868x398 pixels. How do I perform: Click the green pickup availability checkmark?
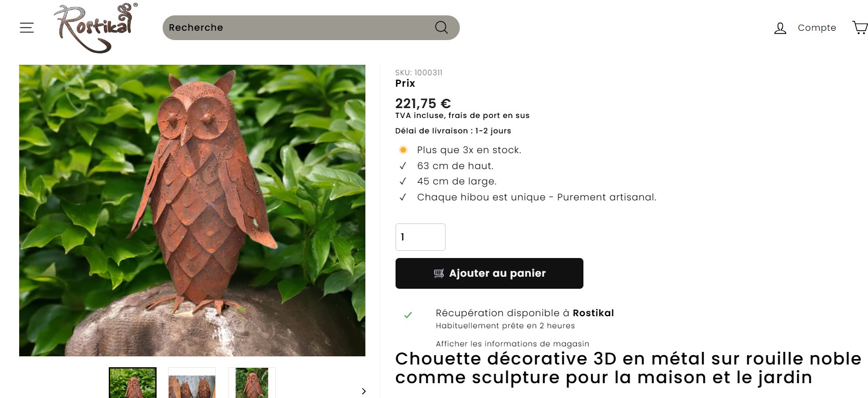click(x=408, y=315)
